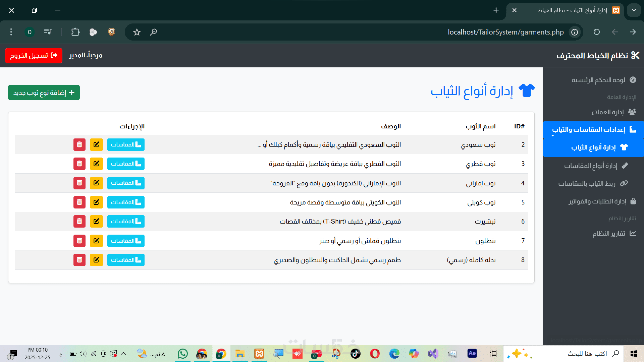Viewport: 644px width, 362px height.
Task: Click إضافة نوع ثوب جديد button
Action: click(x=44, y=93)
